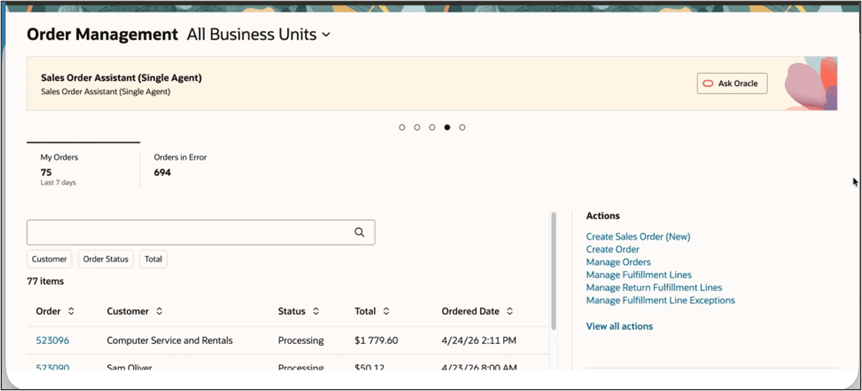The height and width of the screenshot is (391, 862).
Task: Open the All Business Units dropdown
Action: (x=258, y=35)
